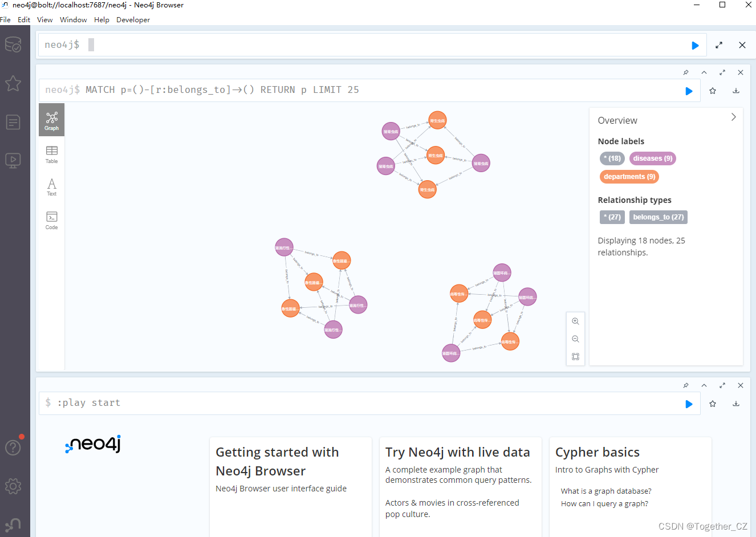Close the :play start frame
This screenshot has width=756, height=537.
741,385
